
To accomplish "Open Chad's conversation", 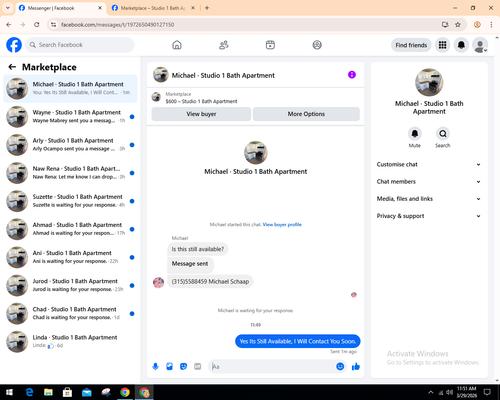I will tap(70, 313).
